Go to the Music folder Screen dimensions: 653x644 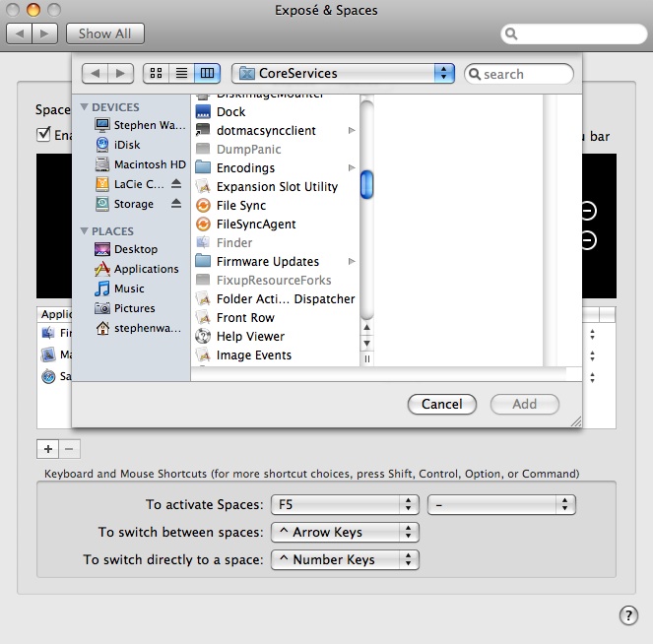(x=119, y=289)
